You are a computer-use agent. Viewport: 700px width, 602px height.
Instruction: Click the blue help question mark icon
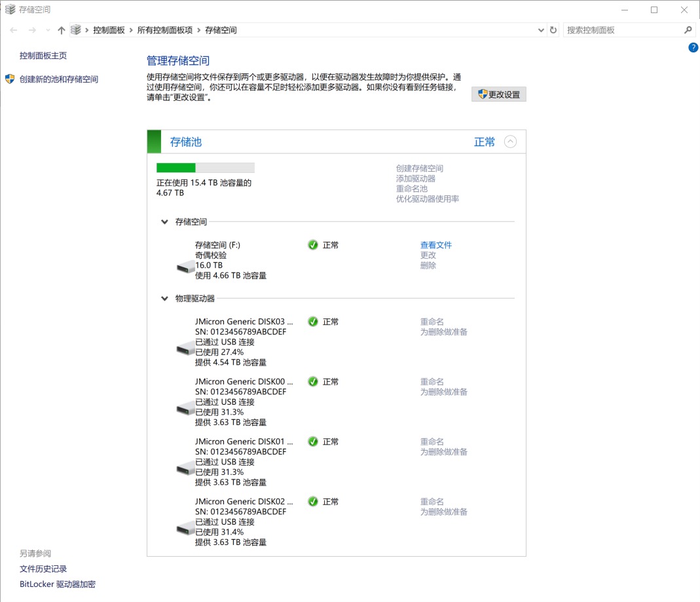(693, 48)
